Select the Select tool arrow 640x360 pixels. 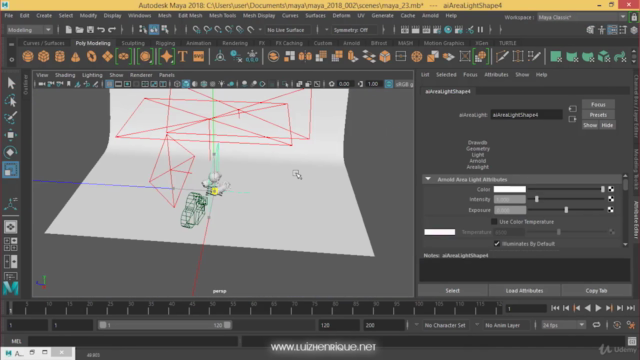coord(11,83)
